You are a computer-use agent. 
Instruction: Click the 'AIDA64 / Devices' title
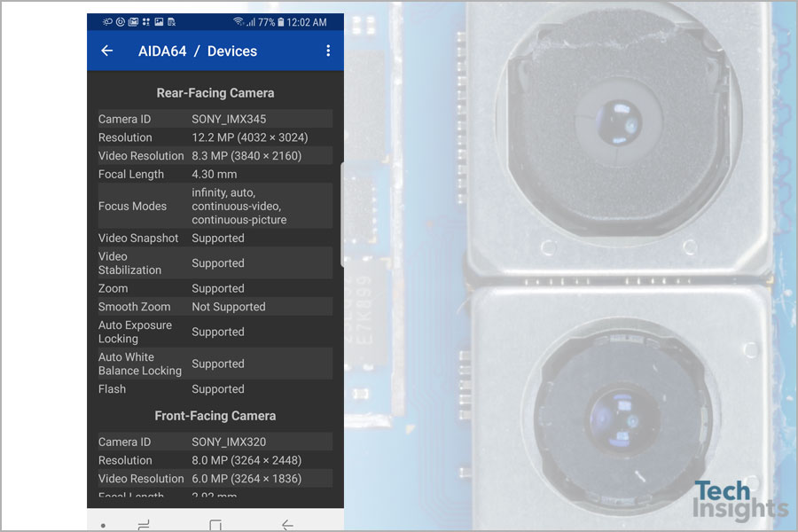(x=198, y=51)
